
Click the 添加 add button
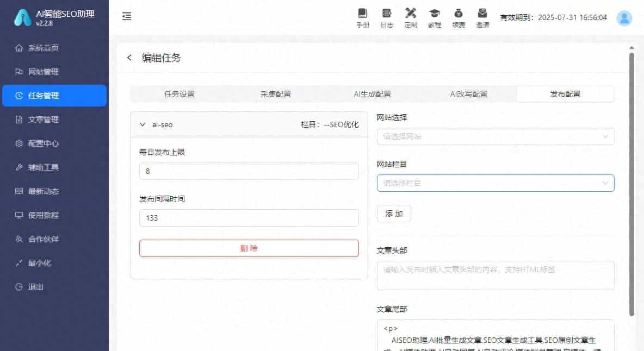tap(394, 214)
